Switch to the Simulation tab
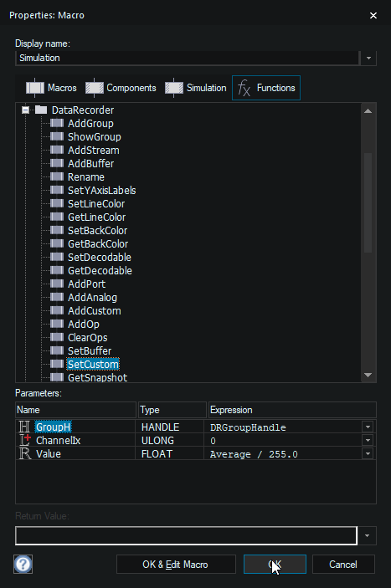This screenshot has width=391, height=588. pyautogui.click(x=196, y=88)
